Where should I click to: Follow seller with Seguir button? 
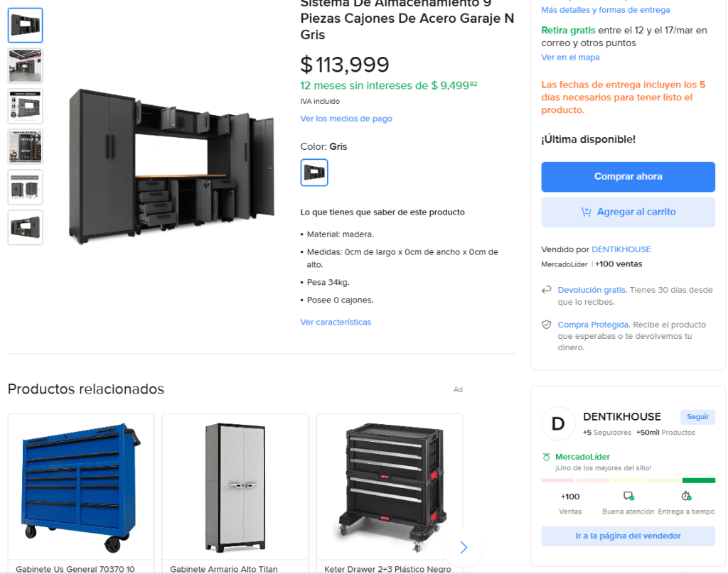click(x=698, y=417)
